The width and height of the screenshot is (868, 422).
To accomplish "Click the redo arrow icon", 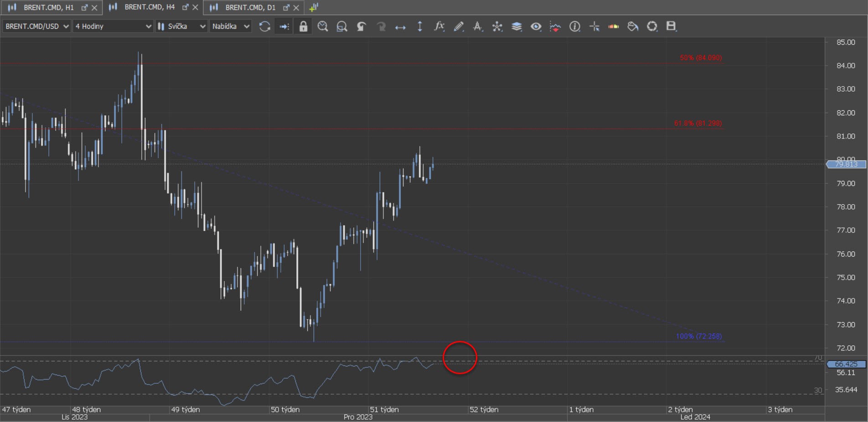I will click(x=381, y=26).
